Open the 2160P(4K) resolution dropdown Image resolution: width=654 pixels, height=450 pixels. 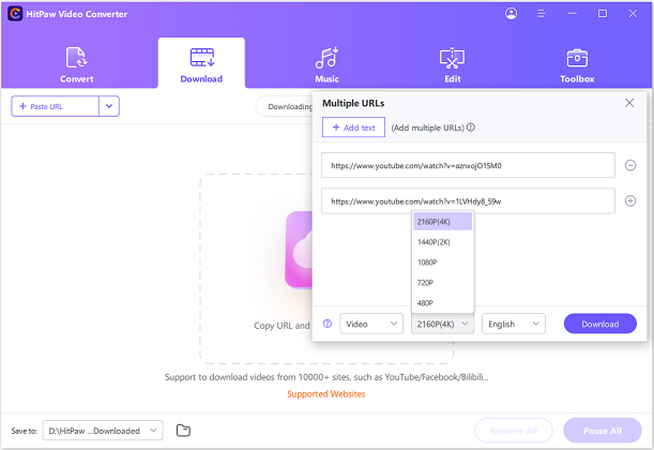pyautogui.click(x=443, y=324)
